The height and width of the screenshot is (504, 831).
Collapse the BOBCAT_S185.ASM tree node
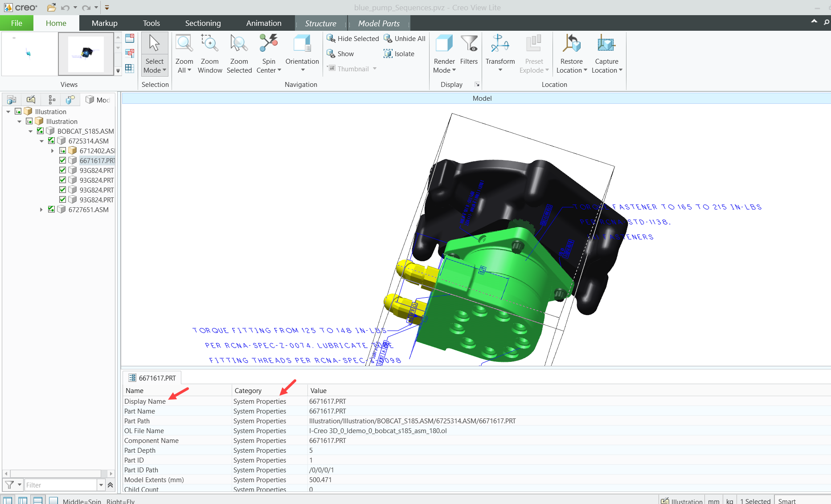[30, 131]
